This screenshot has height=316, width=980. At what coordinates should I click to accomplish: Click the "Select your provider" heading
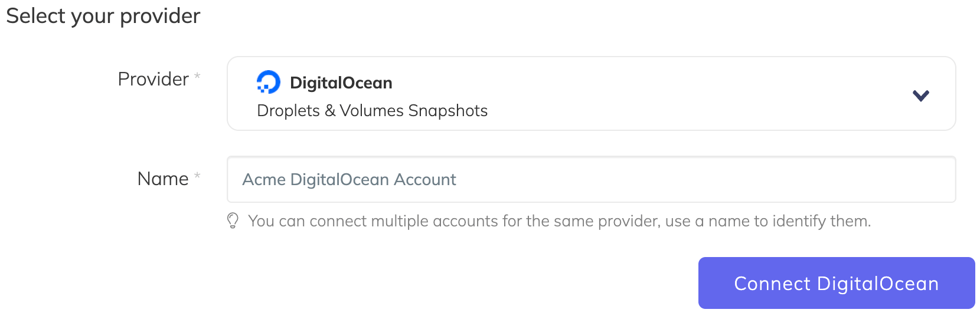click(103, 16)
